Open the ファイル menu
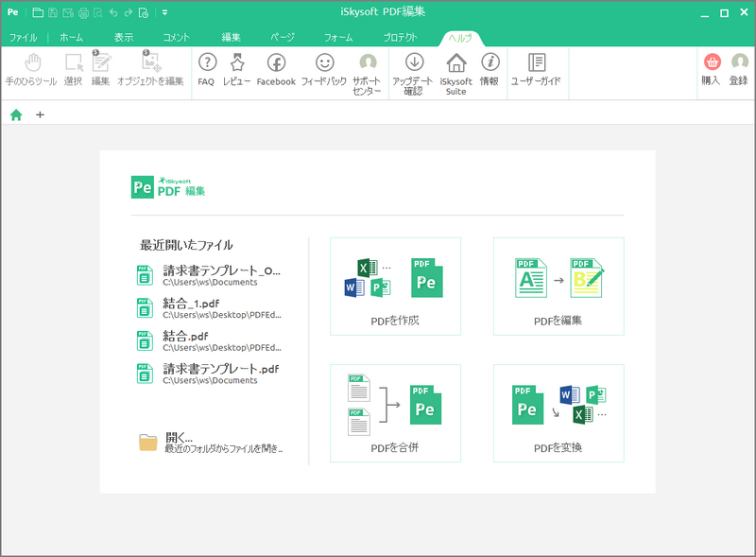756x557 pixels. [23, 37]
